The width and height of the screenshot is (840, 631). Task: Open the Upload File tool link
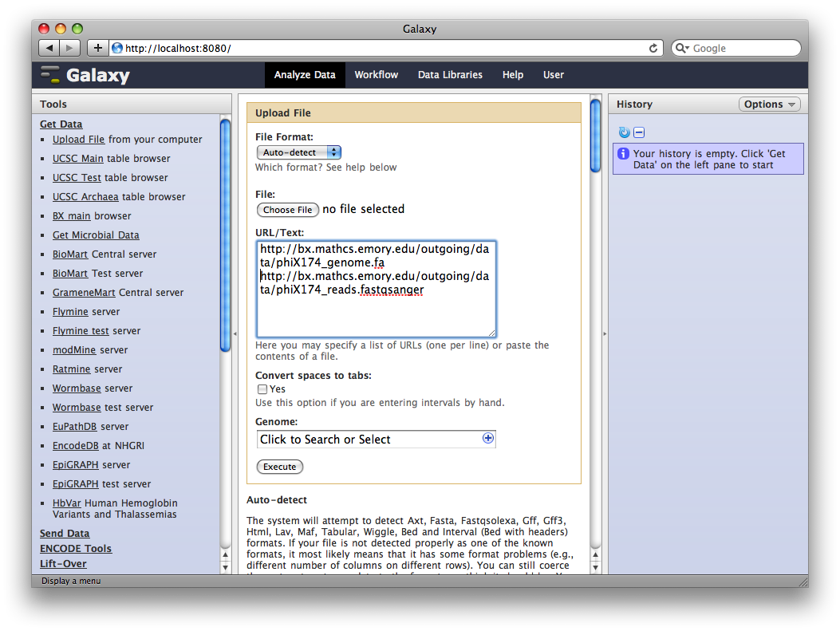pyautogui.click(x=78, y=140)
